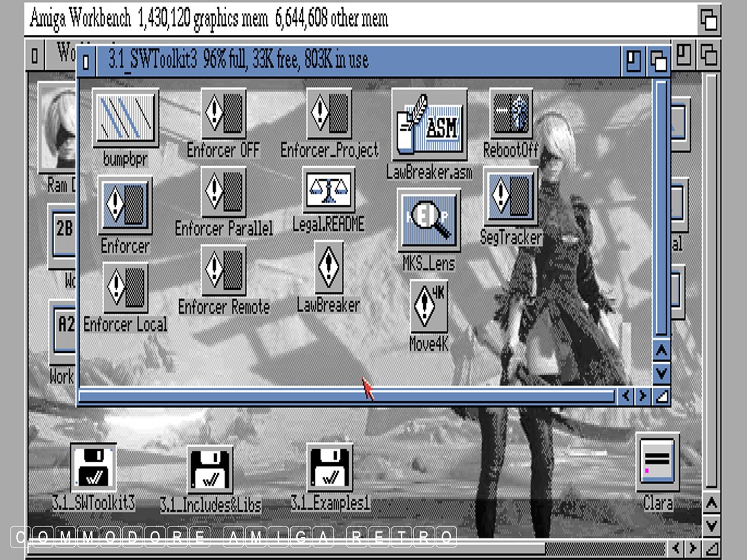Click the Move4K icon
The image size is (747, 560).
pyautogui.click(x=429, y=306)
